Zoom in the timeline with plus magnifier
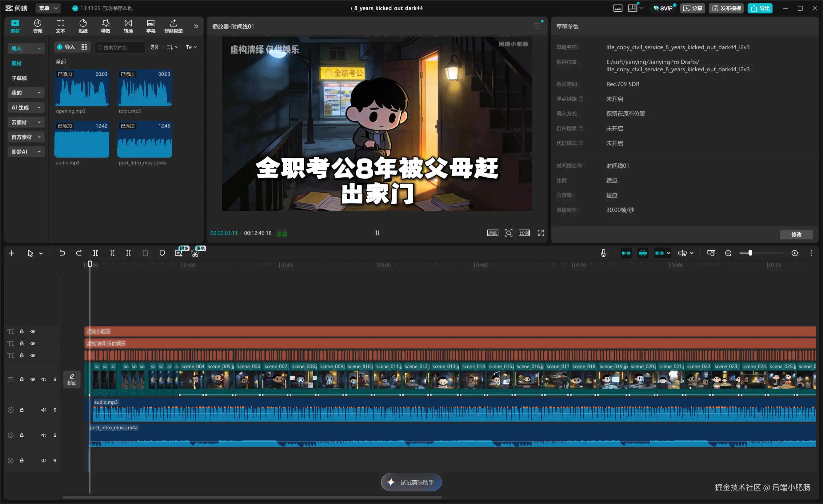Image resolution: width=823 pixels, height=504 pixels. [x=795, y=253]
